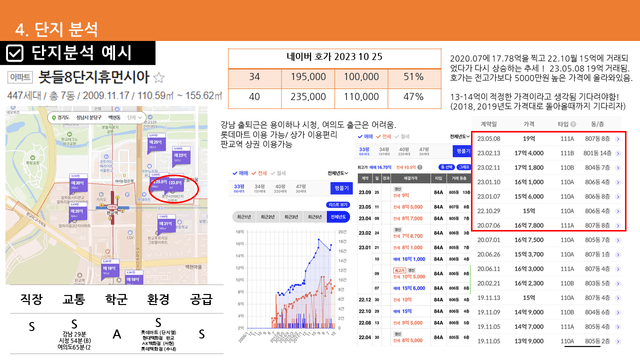Screen dimensions: 640x360
Task: Select the 33평 tab above the chart
Action: click(239, 188)
